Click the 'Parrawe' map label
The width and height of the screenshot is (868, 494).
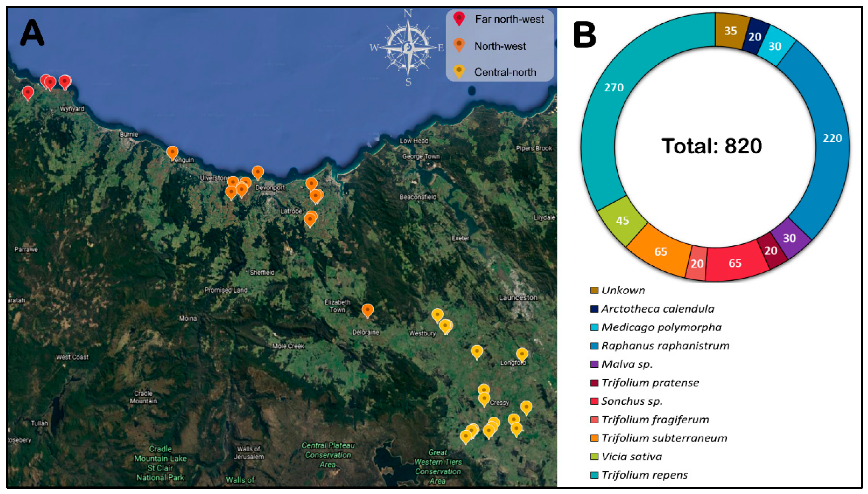click(26, 249)
